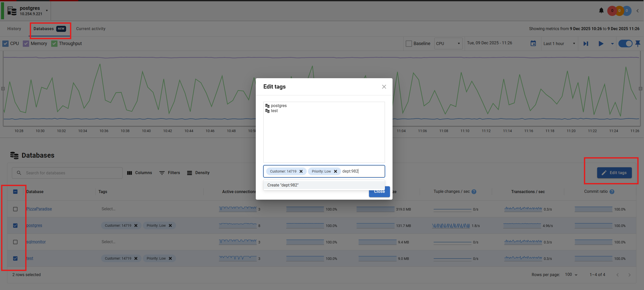The width and height of the screenshot is (644, 290).
Task: Click the Density icon
Action: point(189,173)
